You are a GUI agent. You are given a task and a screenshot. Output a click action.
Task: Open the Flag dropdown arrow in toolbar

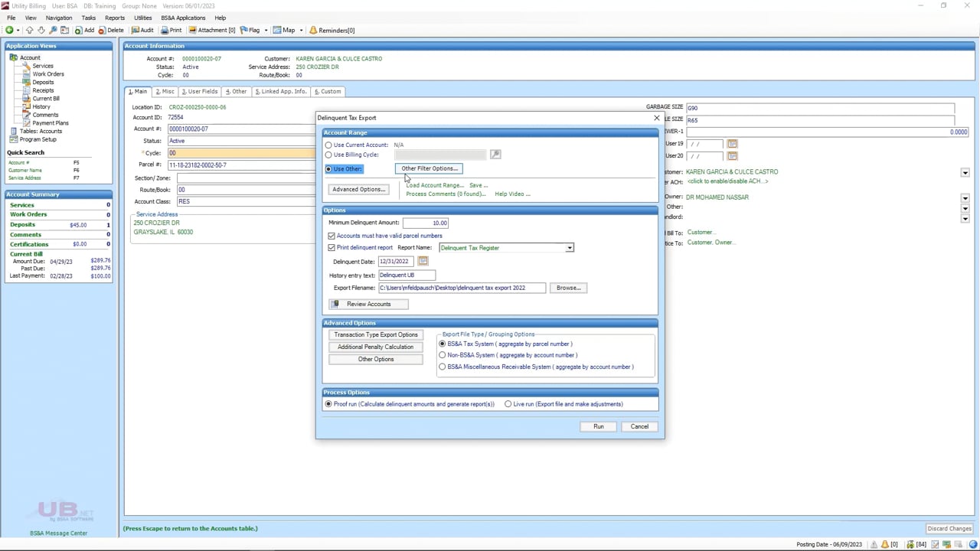pos(266,31)
